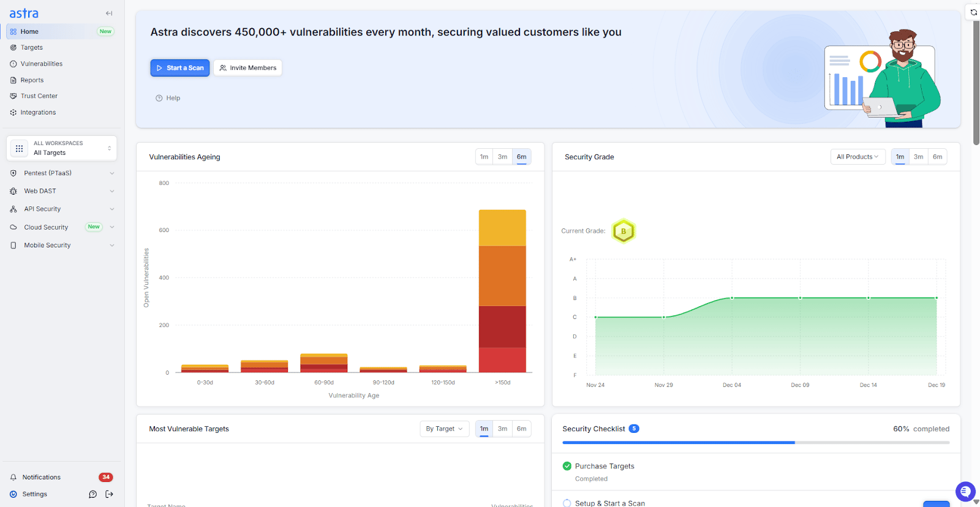980x507 pixels.
Task: Click the 60-90d bar in ageing chart
Action: (324, 363)
